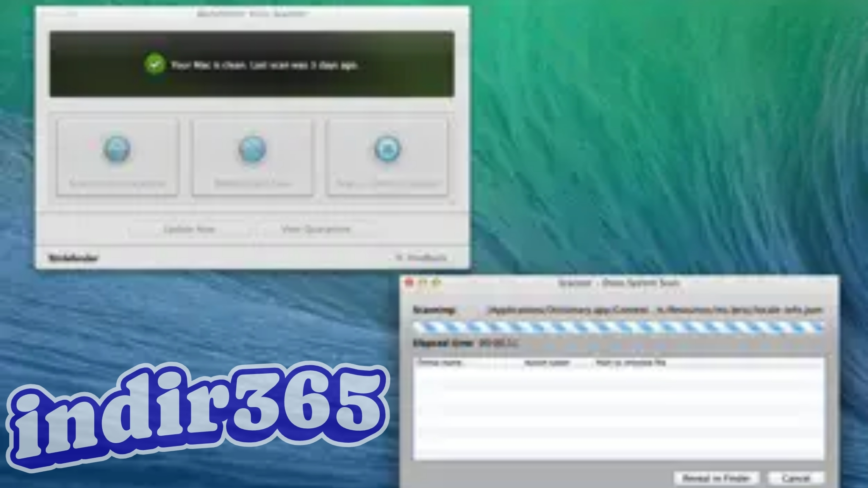
Task: Click the Scanner Deep System Scan title bar
Action: click(x=618, y=283)
